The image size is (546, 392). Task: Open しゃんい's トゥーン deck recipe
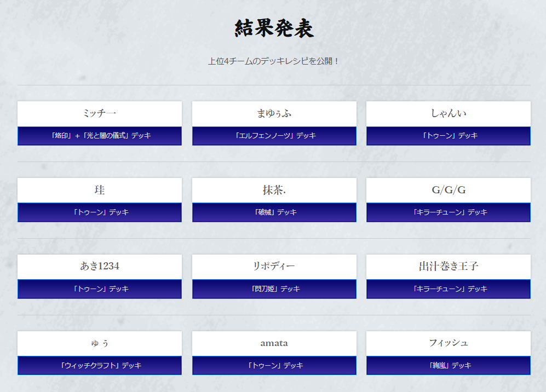coord(449,136)
